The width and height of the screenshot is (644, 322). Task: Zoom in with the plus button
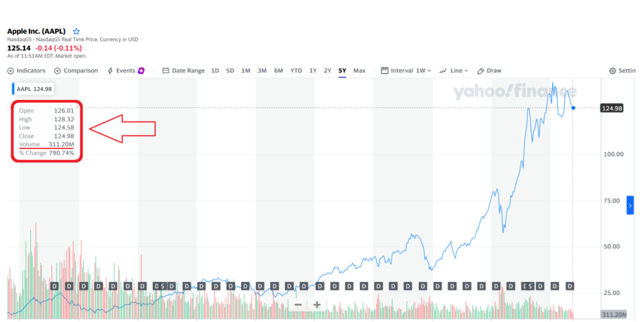pyautogui.click(x=317, y=305)
